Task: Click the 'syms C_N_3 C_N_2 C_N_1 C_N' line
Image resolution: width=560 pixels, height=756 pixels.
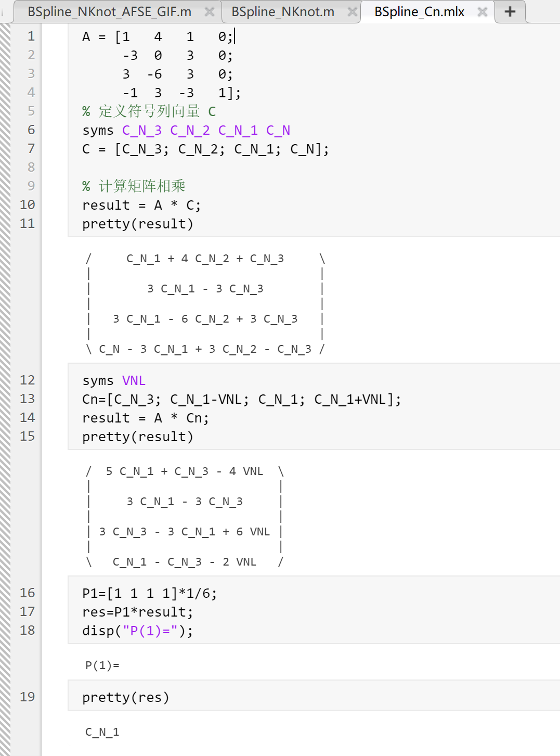Action: click(x=186, y=131)
